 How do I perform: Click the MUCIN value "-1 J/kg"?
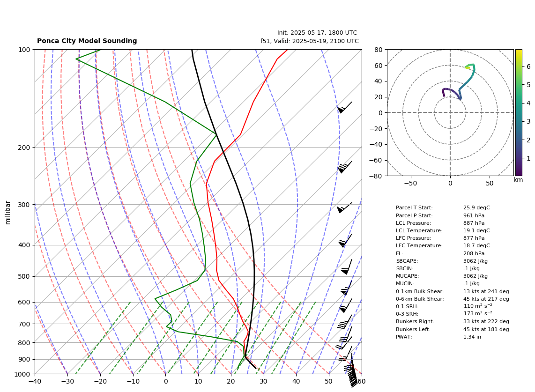point(472,283)
